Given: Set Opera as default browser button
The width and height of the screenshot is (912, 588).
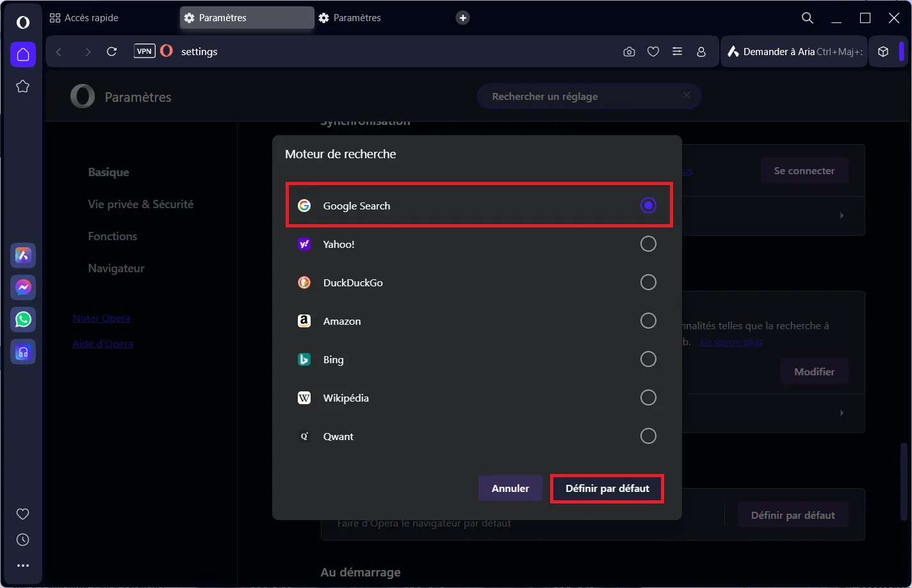Looking at the screenshot, I should click(x=793, y=515).
